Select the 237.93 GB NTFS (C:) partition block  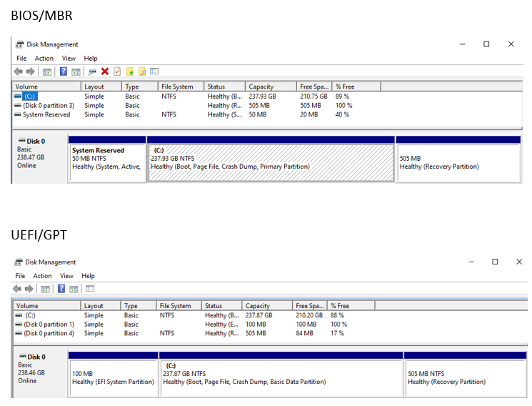coord(271,162)
